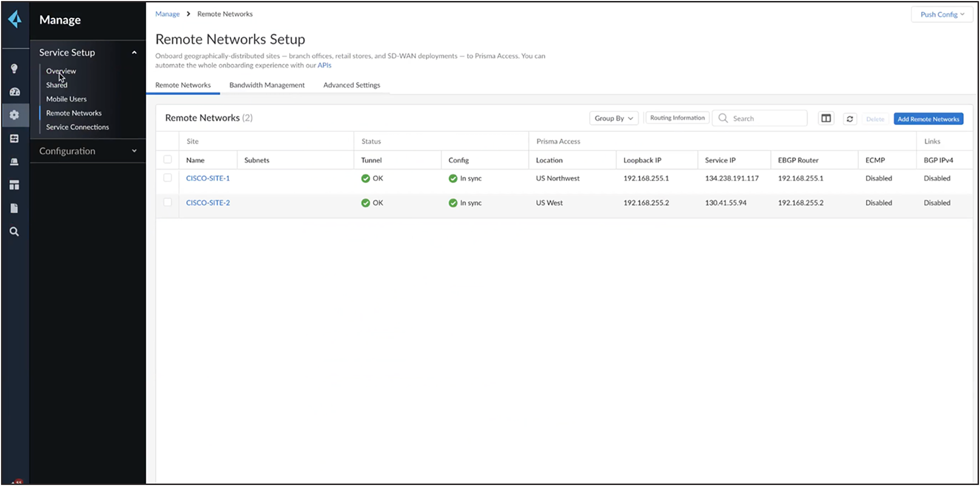
Task: Click the Routing Information button
Action: [x=677, y=118]
